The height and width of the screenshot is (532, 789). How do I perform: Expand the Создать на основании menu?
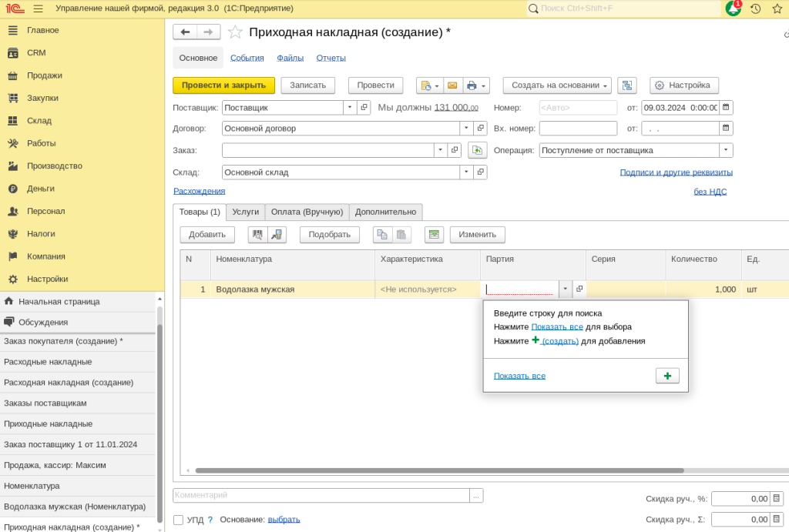[557, 85]
